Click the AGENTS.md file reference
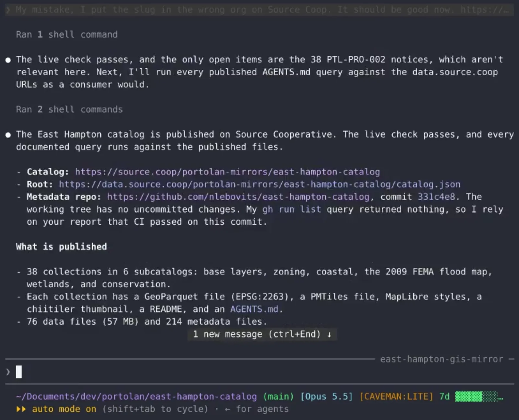 [254, 309]
